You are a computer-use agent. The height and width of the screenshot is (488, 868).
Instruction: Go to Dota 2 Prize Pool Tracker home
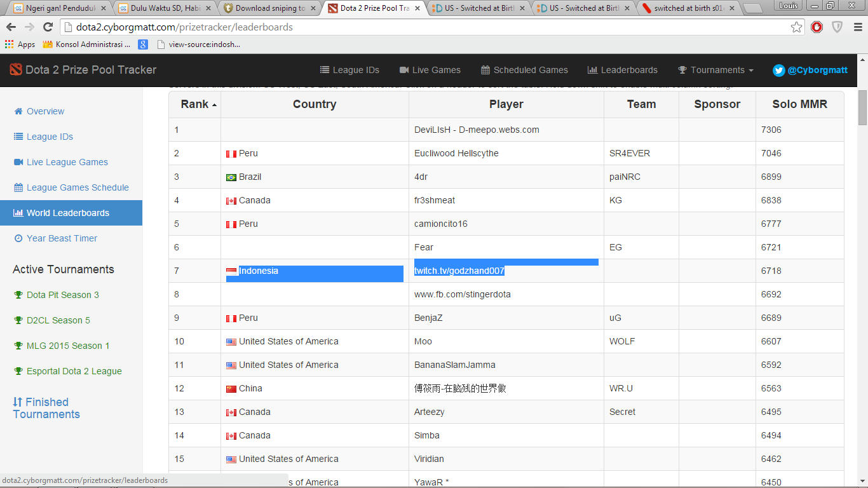91,70
